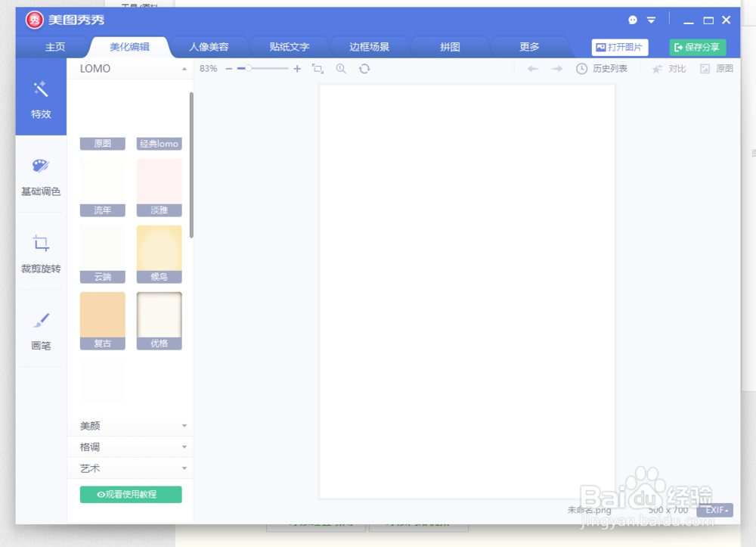Click the fit-to-window zoom icon
This screenshot has height=547, width=756.
click(318, 68)
